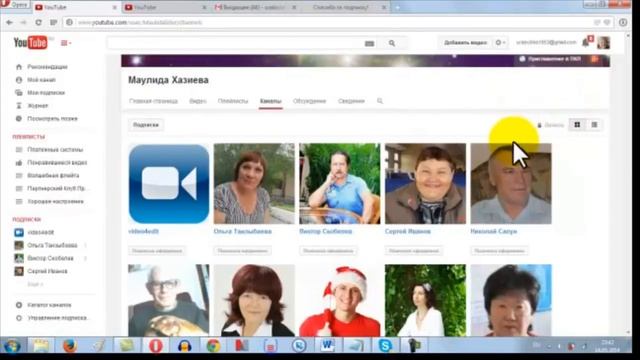Open Виктор Скобелев channel thumbnail

click(x=340, y=184)
